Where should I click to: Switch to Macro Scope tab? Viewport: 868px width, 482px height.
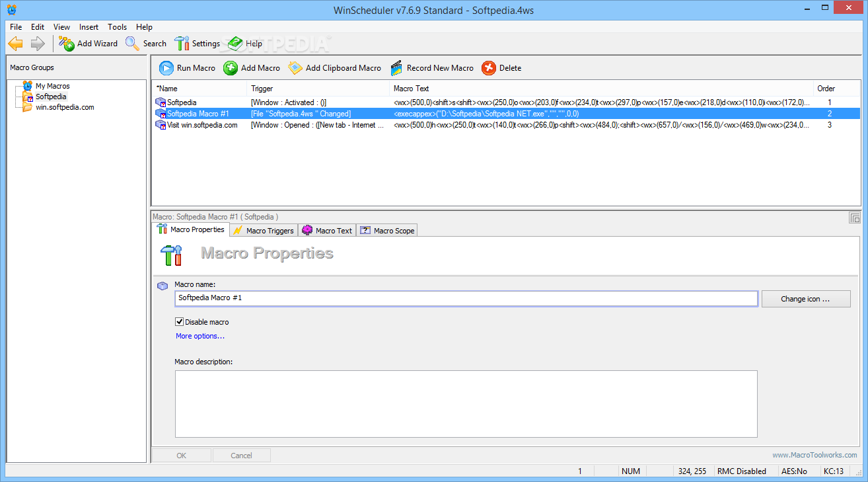point(387,230)
